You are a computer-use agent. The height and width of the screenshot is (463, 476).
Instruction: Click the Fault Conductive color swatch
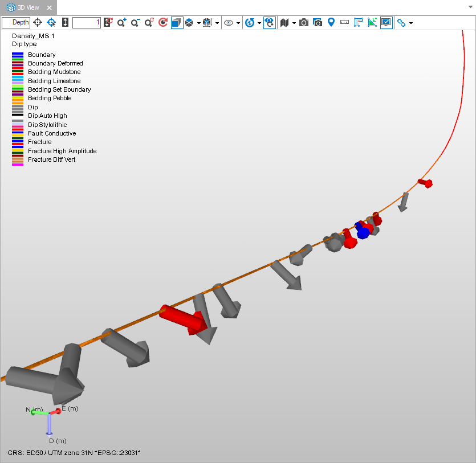click(18, 133)
